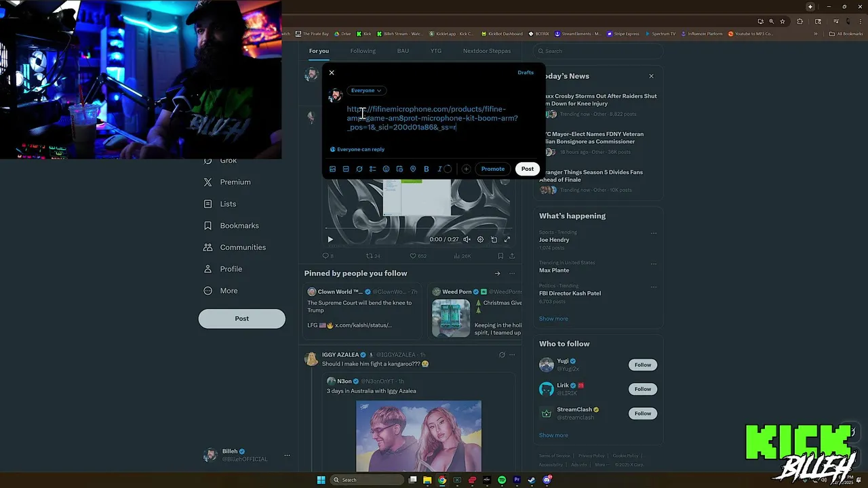Open Premium in the sidebar
This screenshot has height=488, width=868.
coord(227,182)
